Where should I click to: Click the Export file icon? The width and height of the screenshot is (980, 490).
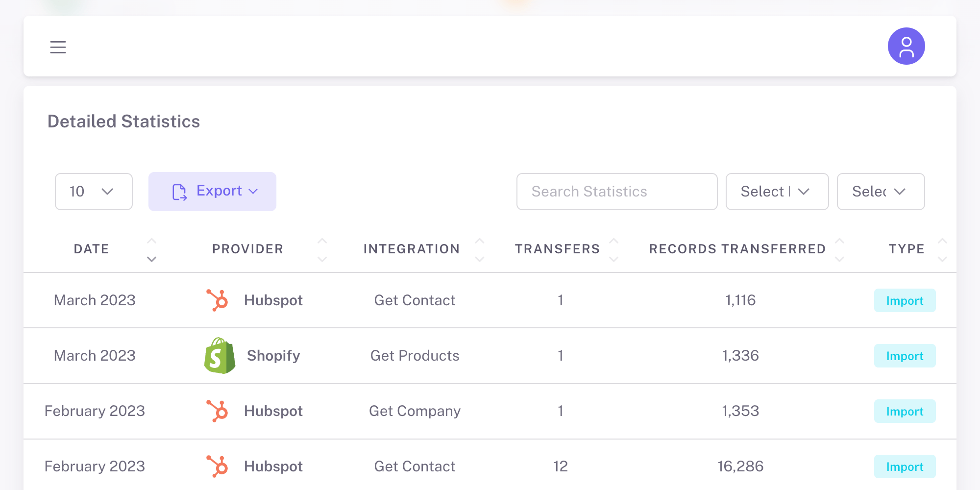178,192
